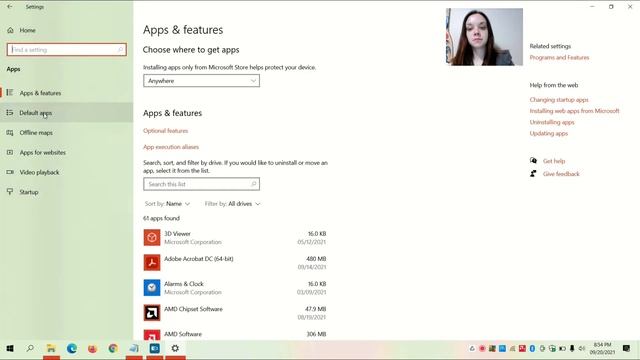Open Optional features link
Screen dimensions: 640x360
(x=165, y=131)
